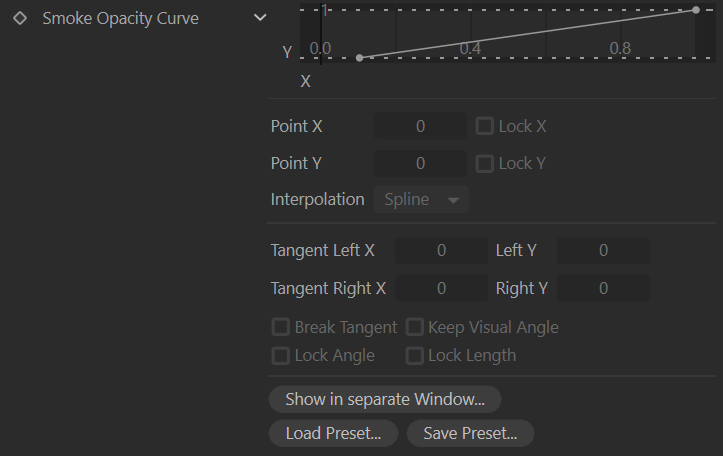Viewport: 723px width, 456px height.
Task: Check the Lock Length option
Action: (x=415, y=355)
